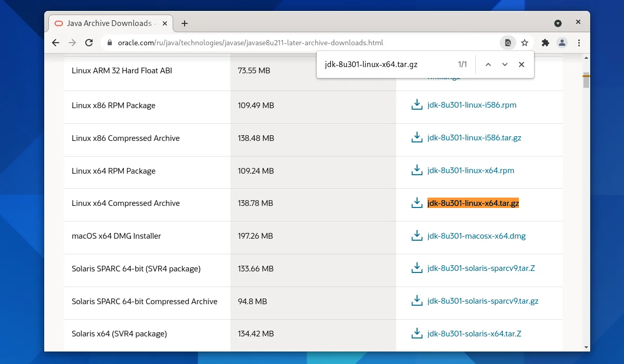Click the find-in-page icon in address bar
This screenshot has height=364, width=624.
click(508, 43)
